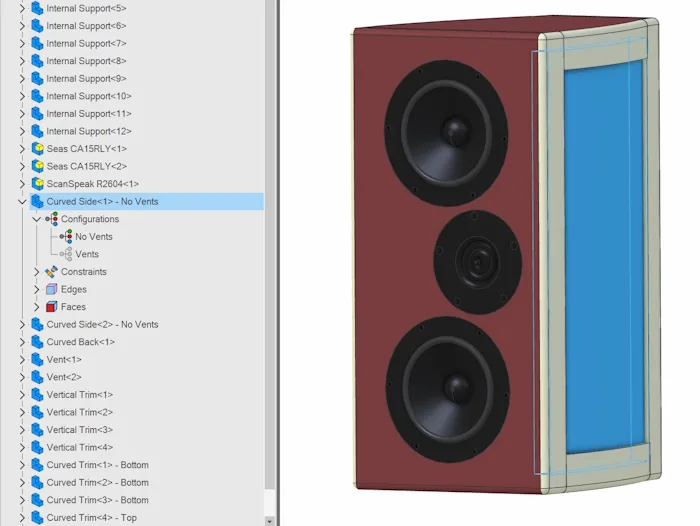Click the part icon of Curved Back<1>
This screenshot has width=700, height=526.
click(38, 342)
